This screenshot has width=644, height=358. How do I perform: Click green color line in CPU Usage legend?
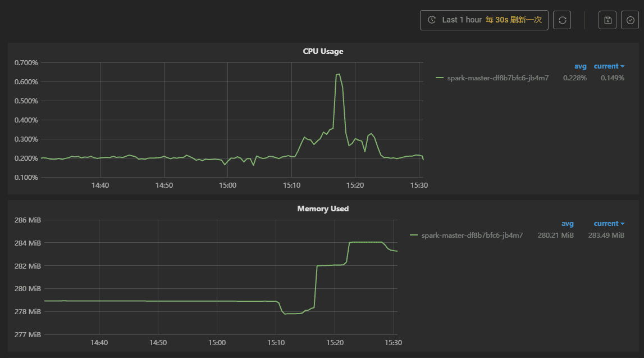click(440, 78)
